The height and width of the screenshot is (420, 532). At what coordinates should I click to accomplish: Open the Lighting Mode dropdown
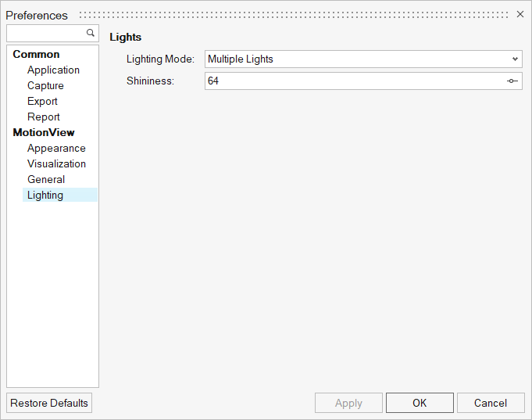363,59
